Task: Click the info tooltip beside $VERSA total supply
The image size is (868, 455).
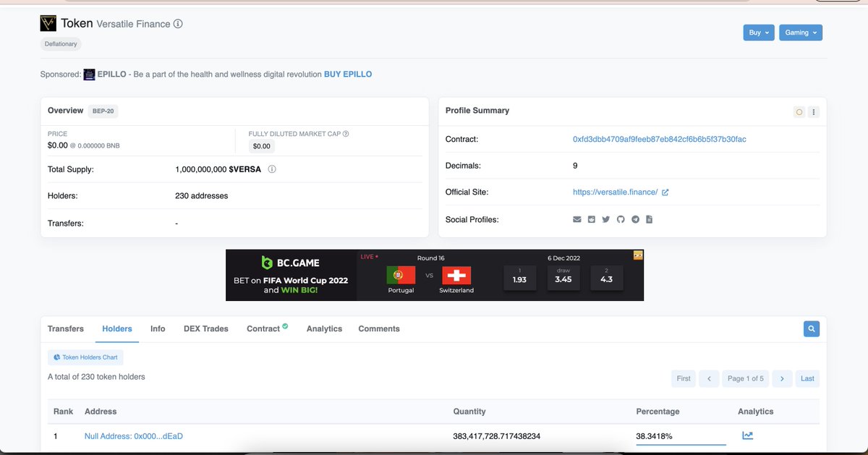Action: (273, 168)
